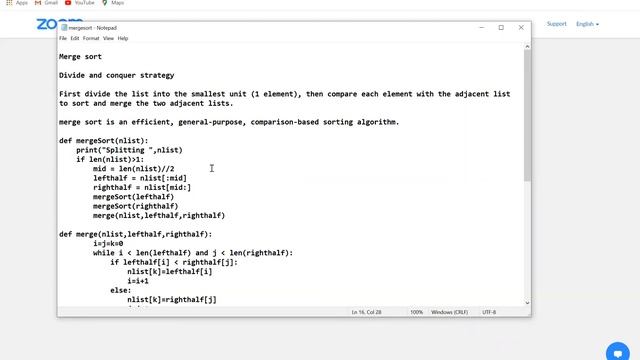Click the 'while i < len(lefthalf)' line

tap(193, 253)
